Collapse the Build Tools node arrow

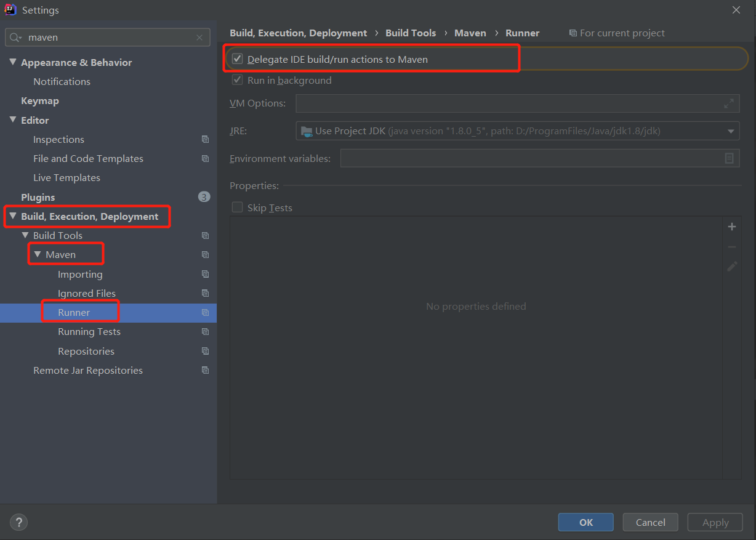(25, 235)
